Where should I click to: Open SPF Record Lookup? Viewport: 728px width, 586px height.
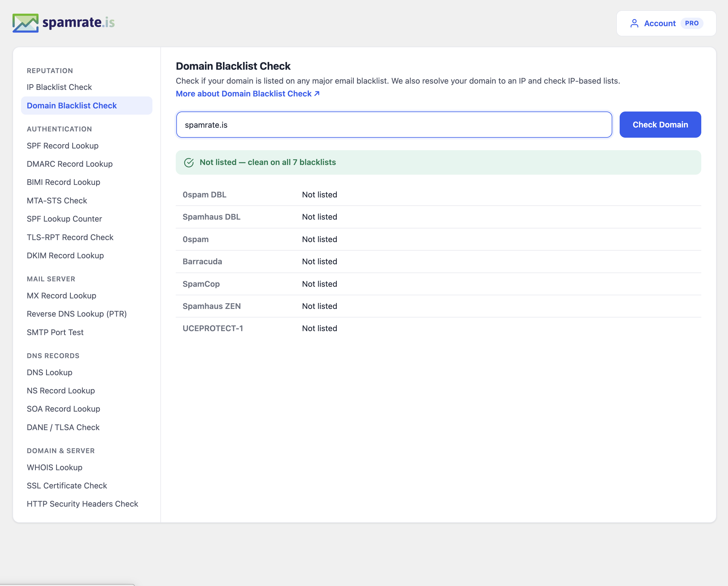coord(63,146)
